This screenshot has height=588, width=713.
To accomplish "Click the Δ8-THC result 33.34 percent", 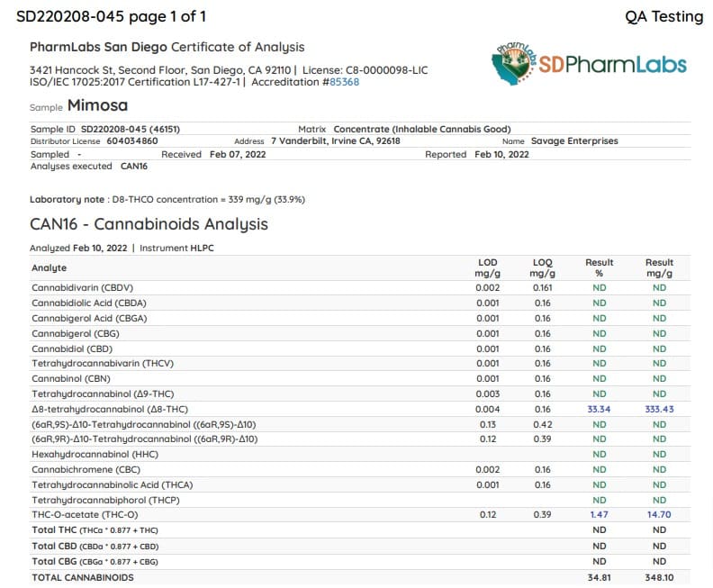I will coord(599,410).
